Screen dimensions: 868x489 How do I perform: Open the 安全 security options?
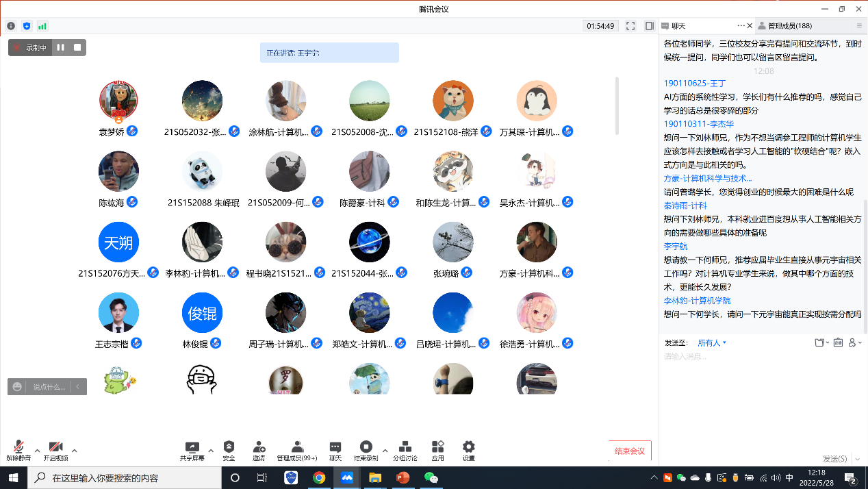tap(229, 450)
